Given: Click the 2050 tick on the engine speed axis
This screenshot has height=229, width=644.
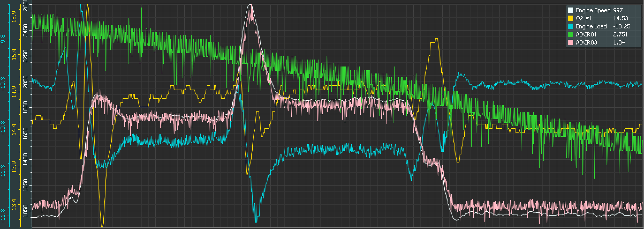Looking at the screenshot, I should click(x=25, y=82).
